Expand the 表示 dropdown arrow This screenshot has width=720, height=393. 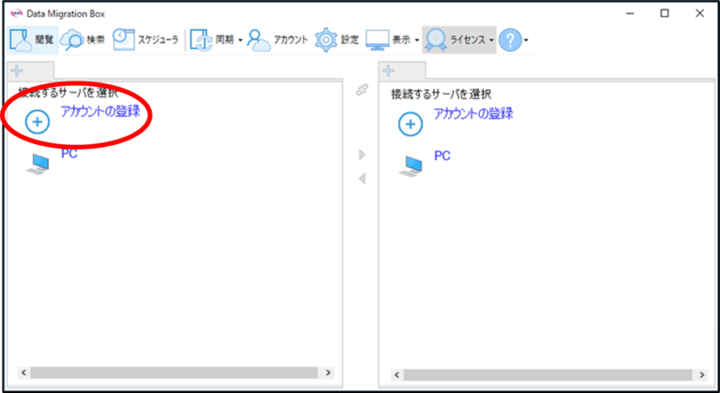pos(417,40)
